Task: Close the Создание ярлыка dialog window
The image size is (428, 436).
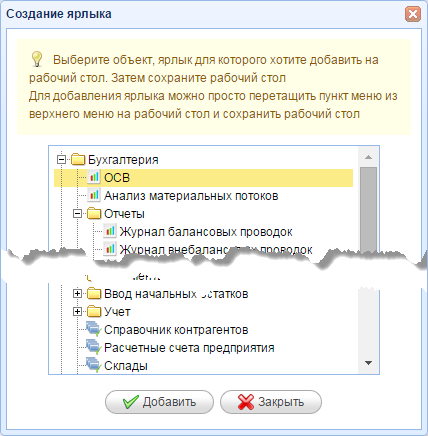Action: click(x=413, y=14)
